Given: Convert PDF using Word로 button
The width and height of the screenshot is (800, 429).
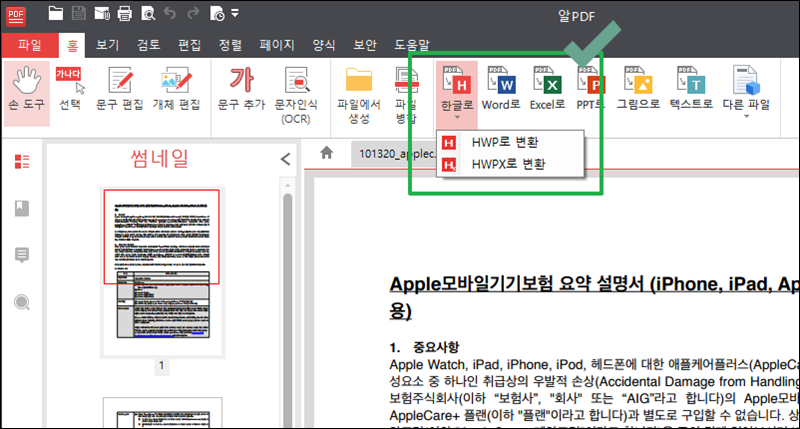Looking at the screenshot, I should (x=501, y=89).
